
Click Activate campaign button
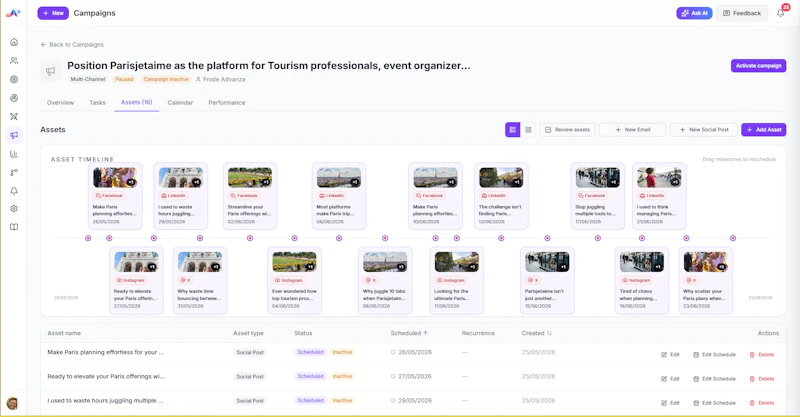[x=758, y=66]
